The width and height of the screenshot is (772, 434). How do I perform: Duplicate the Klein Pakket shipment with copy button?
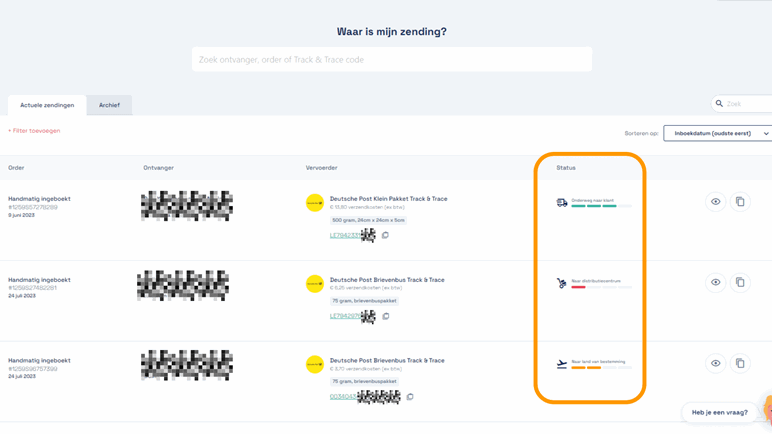[740, 202]
